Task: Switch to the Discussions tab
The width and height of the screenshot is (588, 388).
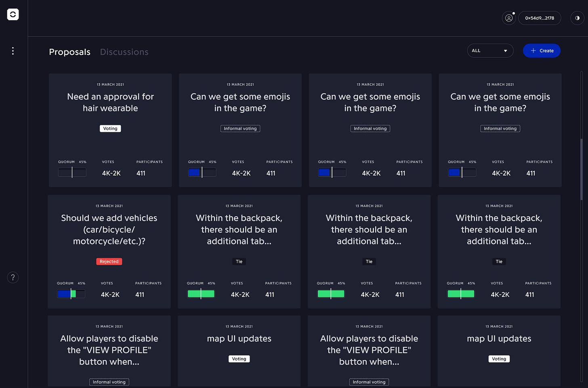Action: click(124, 52)
